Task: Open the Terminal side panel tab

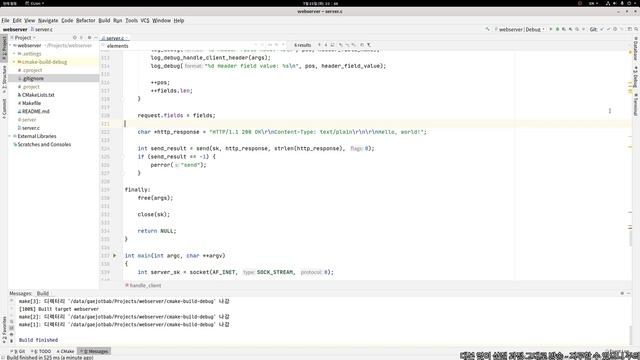Action: (x=636, y=105)
